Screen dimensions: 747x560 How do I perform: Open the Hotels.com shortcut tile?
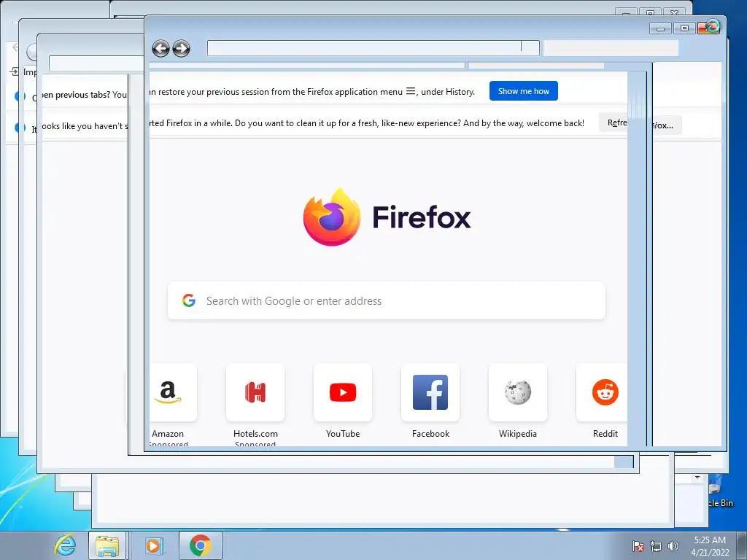[x=255, y=392]
